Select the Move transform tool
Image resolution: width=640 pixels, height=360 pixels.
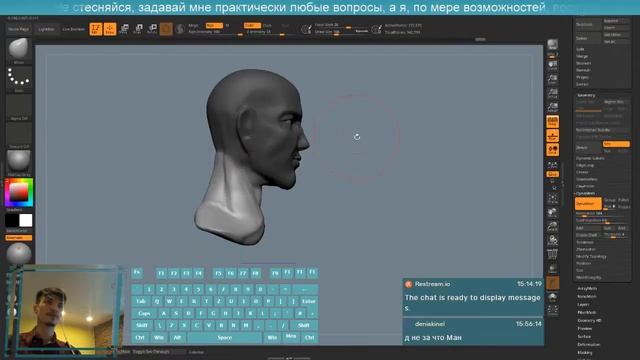click(124, 29)
